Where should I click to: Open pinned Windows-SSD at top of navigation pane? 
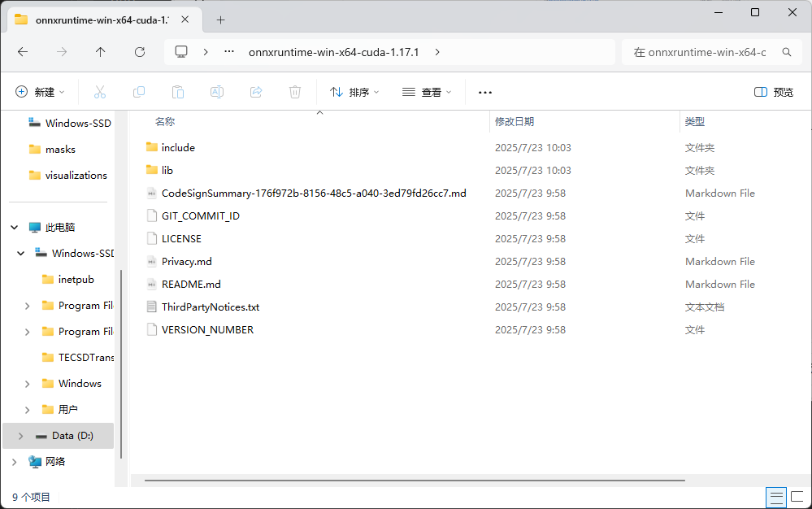78,124
